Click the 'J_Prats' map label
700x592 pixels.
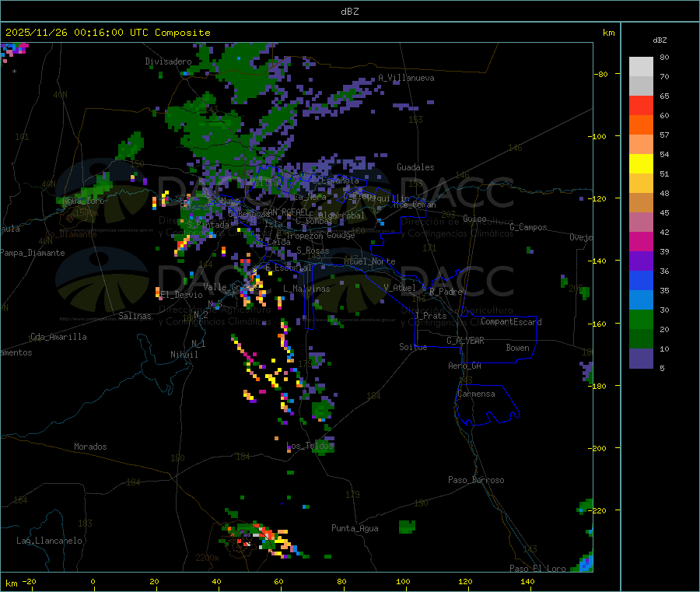point(431,316)
